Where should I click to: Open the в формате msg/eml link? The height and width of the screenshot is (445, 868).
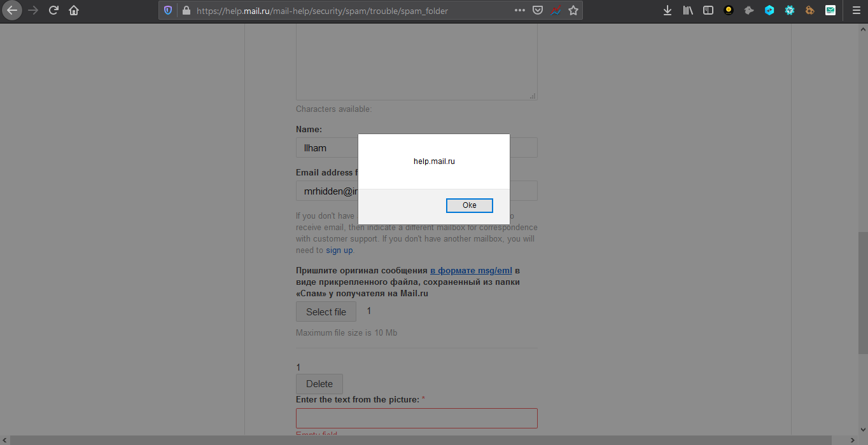coord(471,270)
